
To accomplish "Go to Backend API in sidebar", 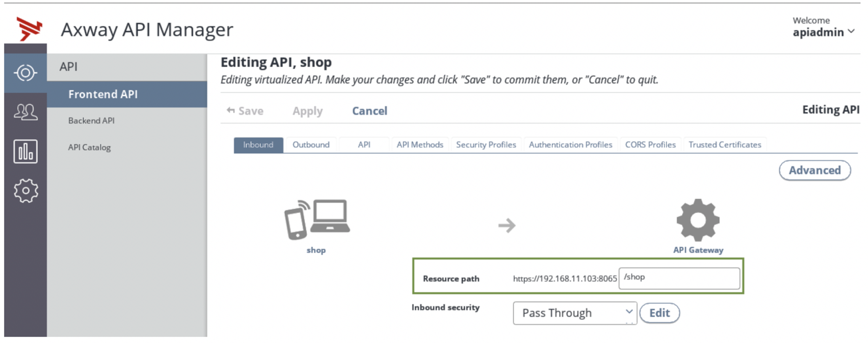I will tap(91, 121).
